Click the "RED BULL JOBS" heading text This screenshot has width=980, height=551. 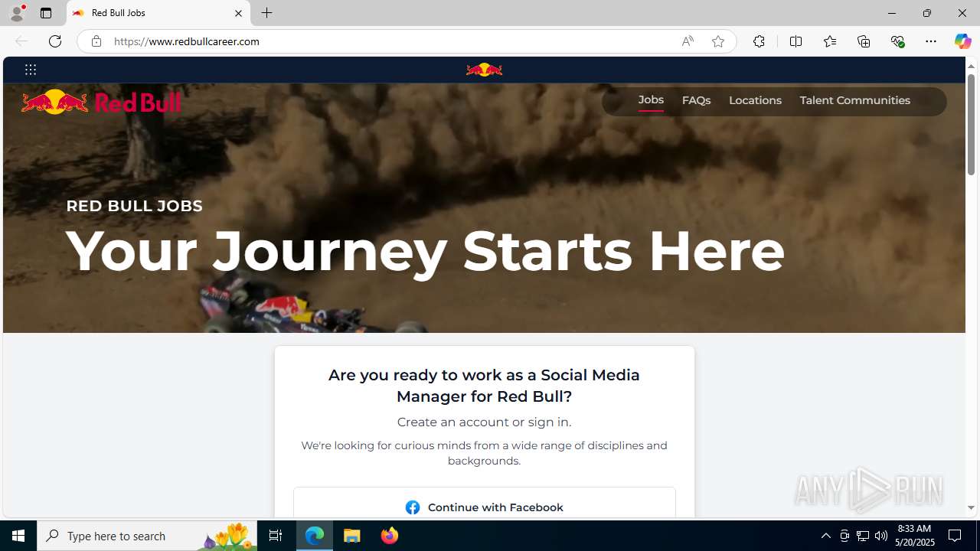(x=134, y=206)
